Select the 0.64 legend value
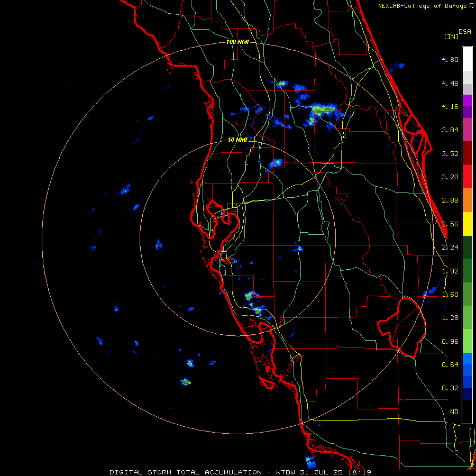This screenshot has height=476, width=476. [x=450, y=365]
